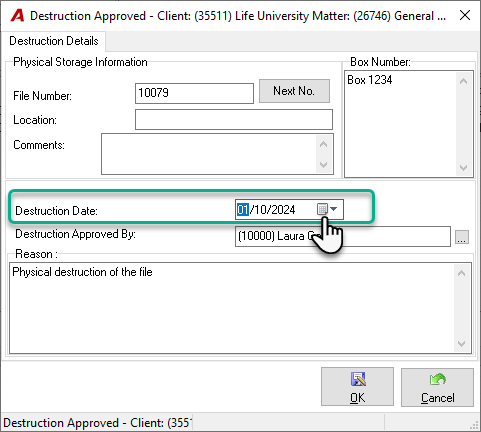Click 'Physical destruction of the file' text
The width and height of the screenshot is (481, 432).
click(82, 272)
